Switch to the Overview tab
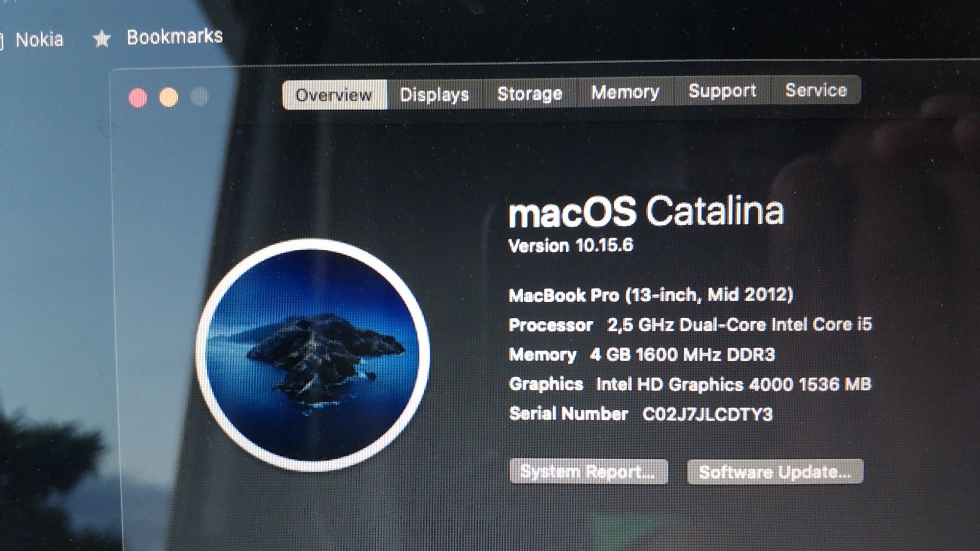The height and width of the screenshot is (551, 980). (335, 95)
